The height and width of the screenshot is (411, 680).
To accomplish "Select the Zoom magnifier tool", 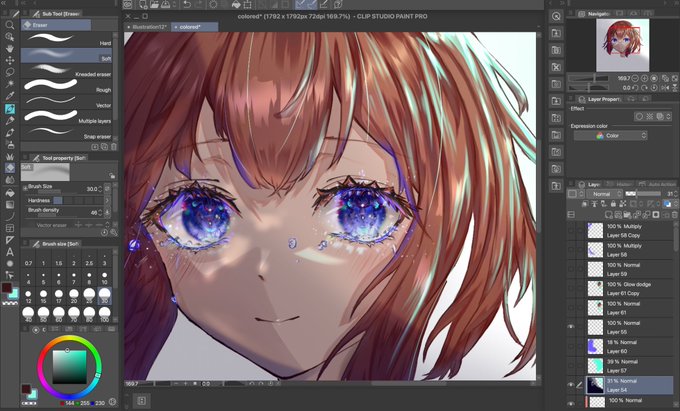I will (10, 25).
